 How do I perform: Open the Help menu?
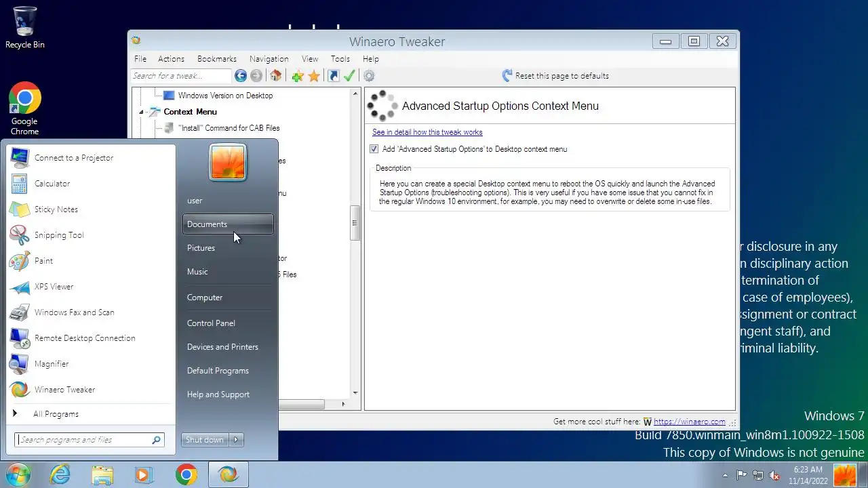click(371, 59)
